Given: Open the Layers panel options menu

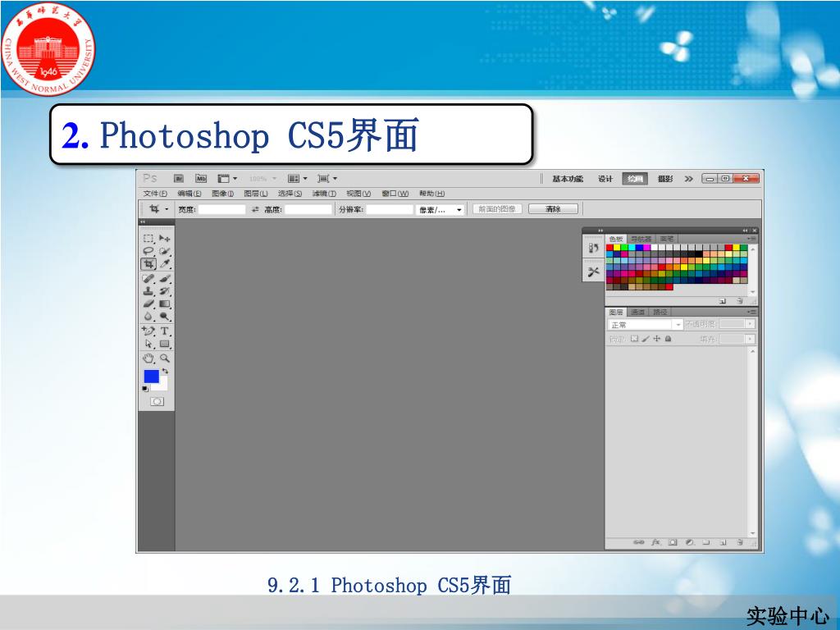Looking at the screenshot, I should 752,312.
